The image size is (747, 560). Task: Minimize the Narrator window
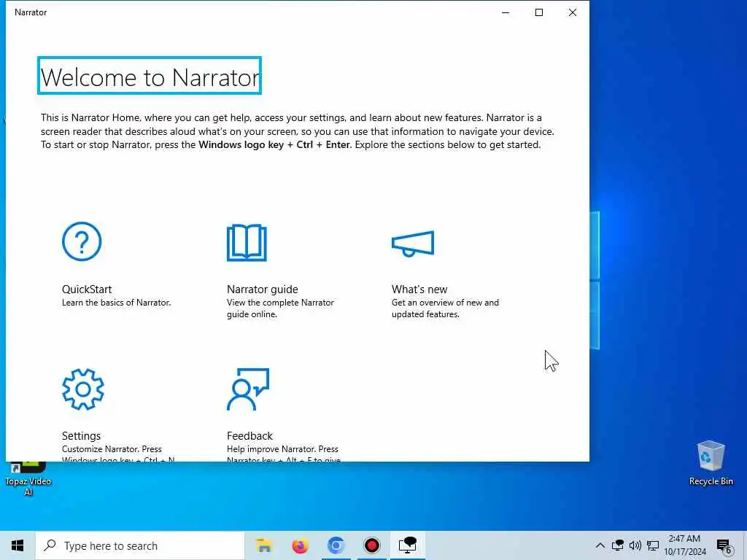click(x=506, y=12)
